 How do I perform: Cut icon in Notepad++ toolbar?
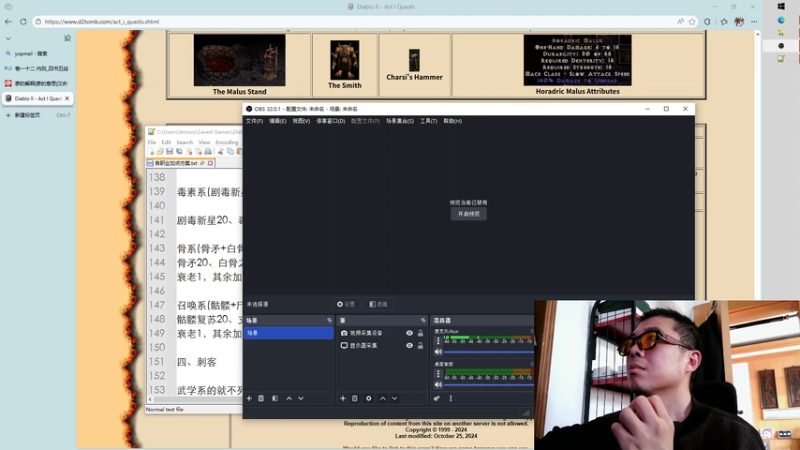pos(220,152)
